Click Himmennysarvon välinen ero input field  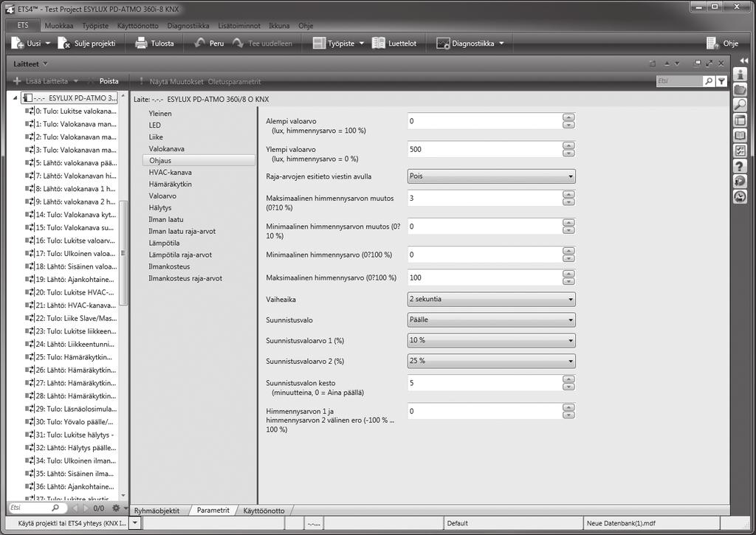pos(484,411)
